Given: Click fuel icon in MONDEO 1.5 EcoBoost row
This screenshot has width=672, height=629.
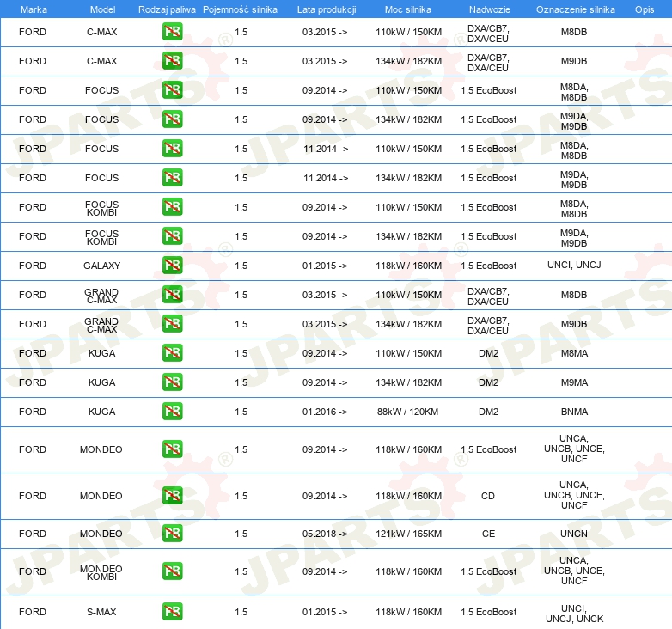Looking at the screenshot, I should coord(172,449).
